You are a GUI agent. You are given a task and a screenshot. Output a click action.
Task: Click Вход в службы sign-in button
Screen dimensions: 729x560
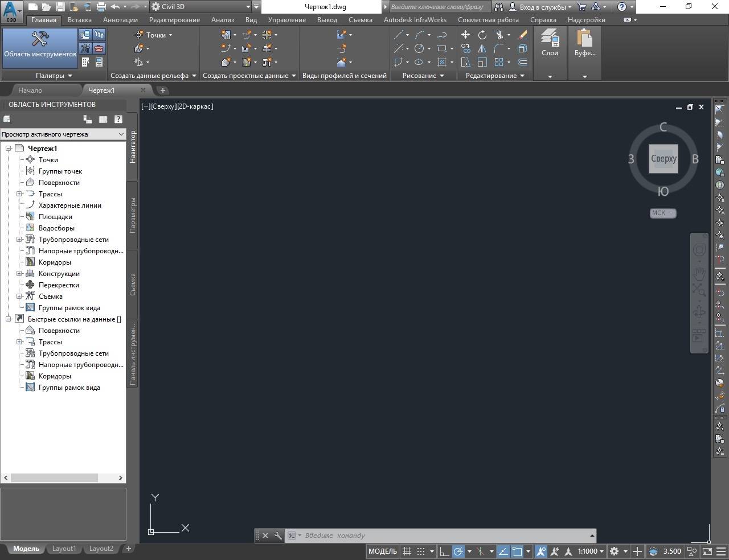[540, 7]
